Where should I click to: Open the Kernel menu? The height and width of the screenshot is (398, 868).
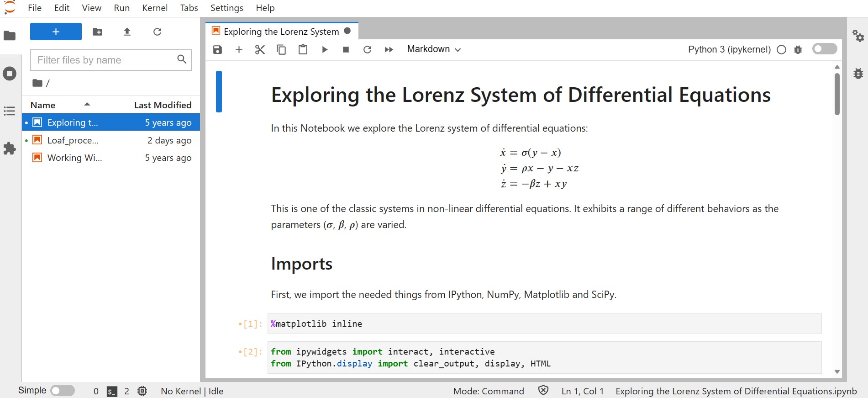[155, 8]
